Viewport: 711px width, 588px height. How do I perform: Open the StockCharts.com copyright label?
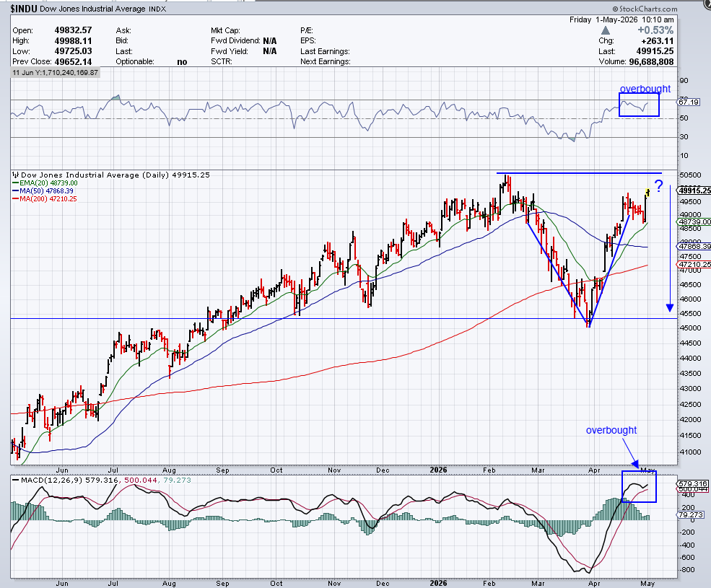(x=645, y=9)
